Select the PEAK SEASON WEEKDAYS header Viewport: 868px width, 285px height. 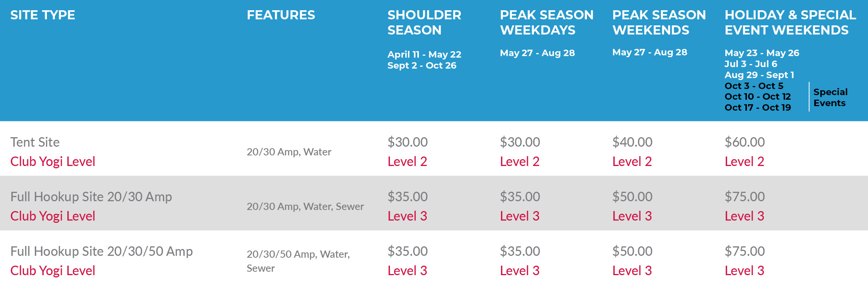(x=546, y=22)
